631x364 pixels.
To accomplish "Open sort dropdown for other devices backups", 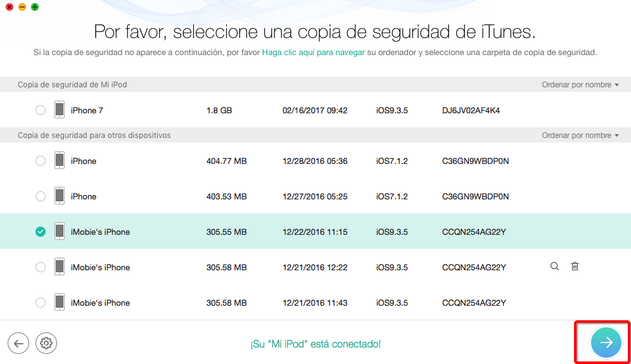I will pos(580,135).
